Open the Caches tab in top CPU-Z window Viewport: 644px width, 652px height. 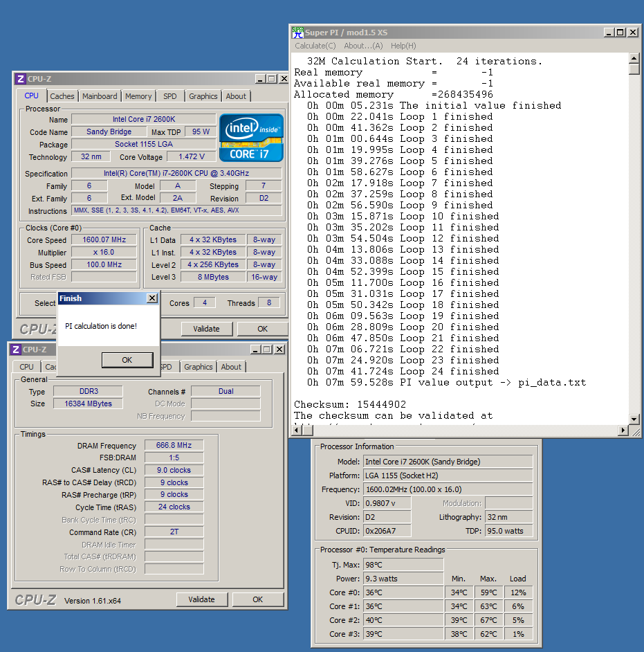(x=62, y=96)
